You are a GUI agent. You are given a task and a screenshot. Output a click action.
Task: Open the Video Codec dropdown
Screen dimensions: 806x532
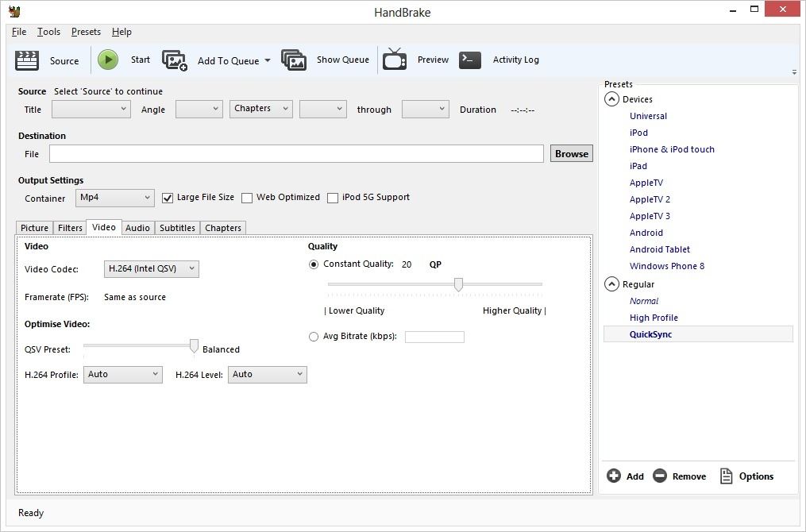point(152,269)
